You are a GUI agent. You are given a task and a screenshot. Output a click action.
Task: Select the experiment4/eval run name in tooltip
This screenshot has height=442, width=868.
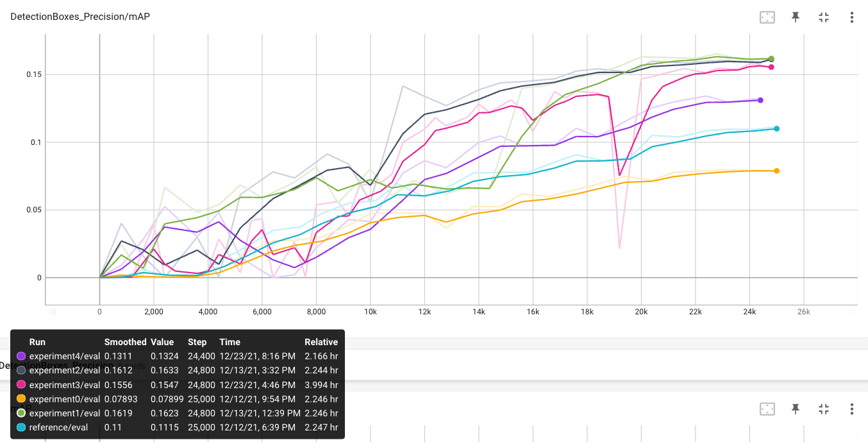click(65, 356)
